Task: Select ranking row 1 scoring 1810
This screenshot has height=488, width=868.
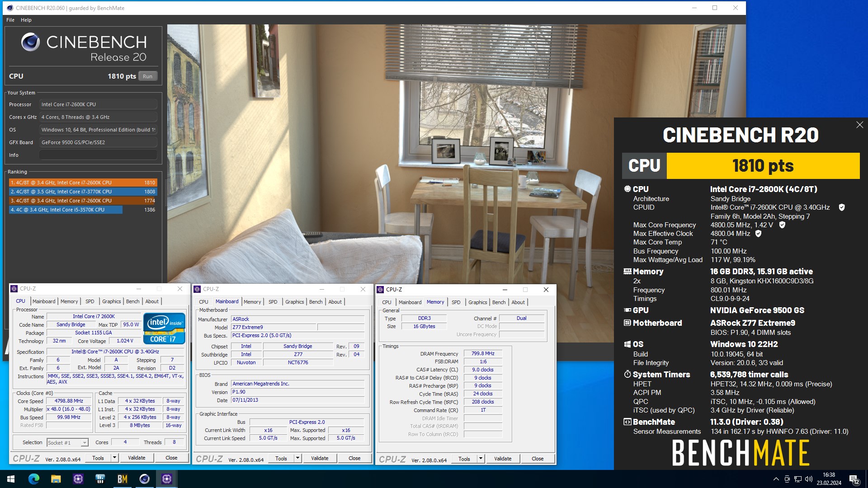Action: (83, 183)
